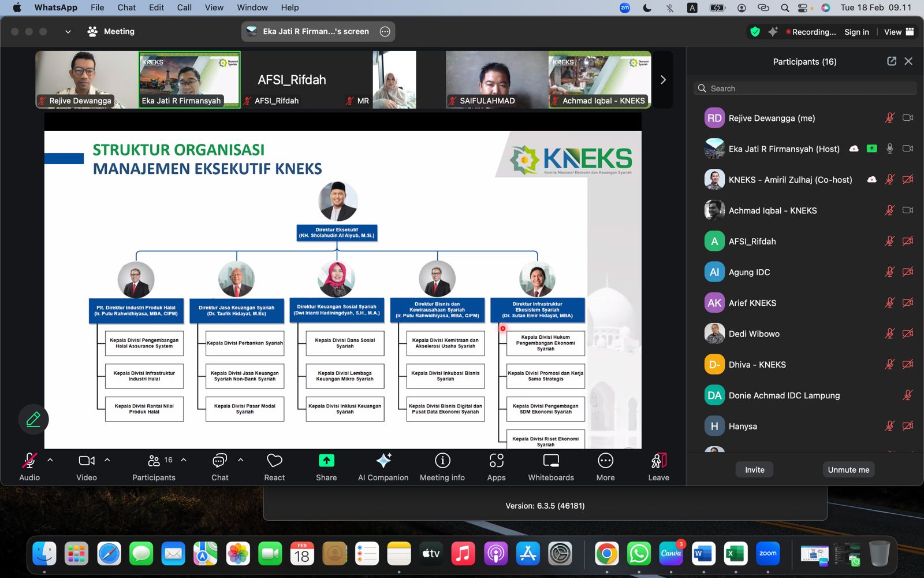The height and width of the screenshot is (578, 924).
Task: Select Arief KNEKS in participants list
Action: click(x=805, y=303)
